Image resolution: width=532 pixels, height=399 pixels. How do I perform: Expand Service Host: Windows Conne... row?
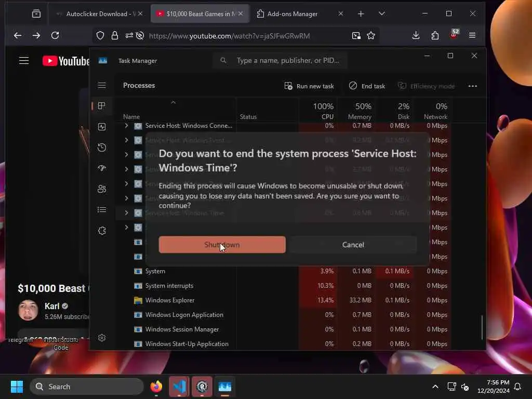126,126
